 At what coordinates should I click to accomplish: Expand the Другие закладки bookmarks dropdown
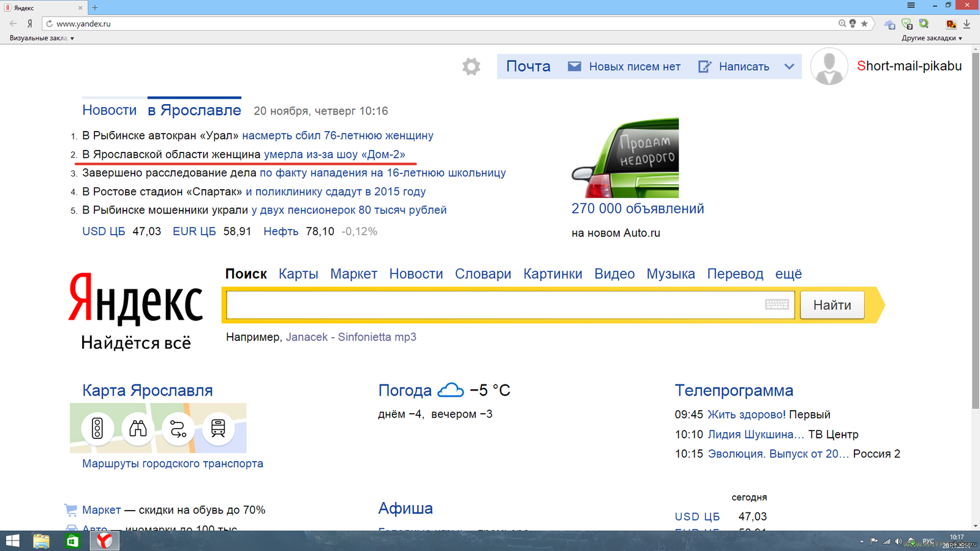pos(931,38)
